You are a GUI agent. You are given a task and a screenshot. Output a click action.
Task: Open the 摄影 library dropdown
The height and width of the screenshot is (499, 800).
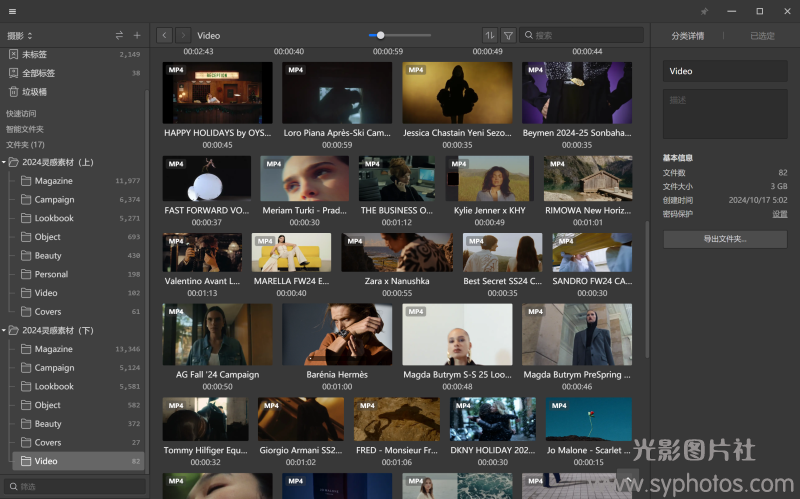pyautogui.click(x=20, y=36)
